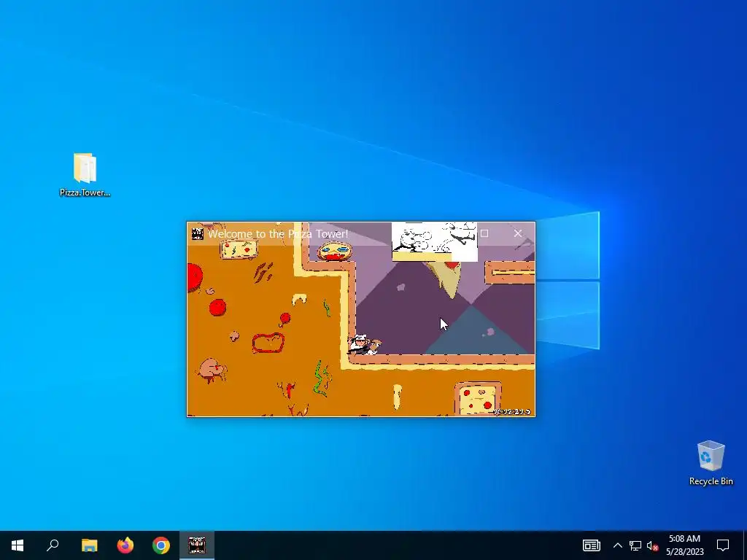Maximize the Pizza Tower game window
Image resolution: width=747 pixels, height=560 pixels.
click(484, 233)
